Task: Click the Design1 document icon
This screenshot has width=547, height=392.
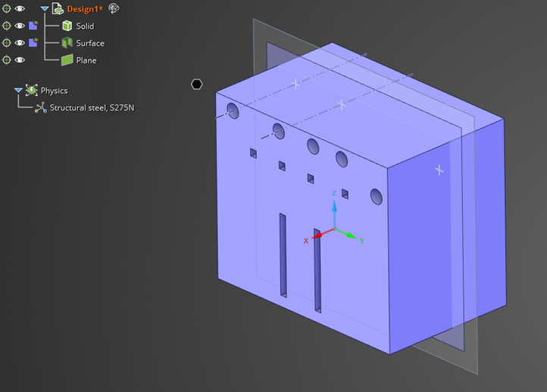Action: point(58,9)
